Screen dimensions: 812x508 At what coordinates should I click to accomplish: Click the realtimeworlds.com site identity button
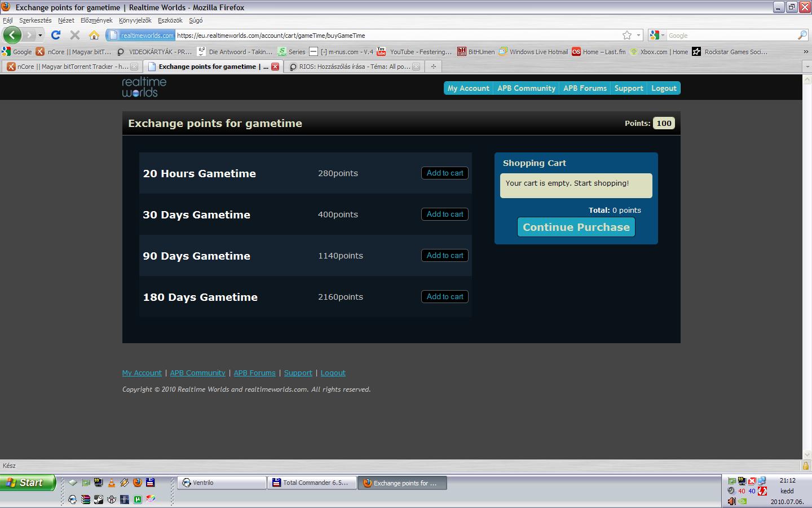click(141, 35)
